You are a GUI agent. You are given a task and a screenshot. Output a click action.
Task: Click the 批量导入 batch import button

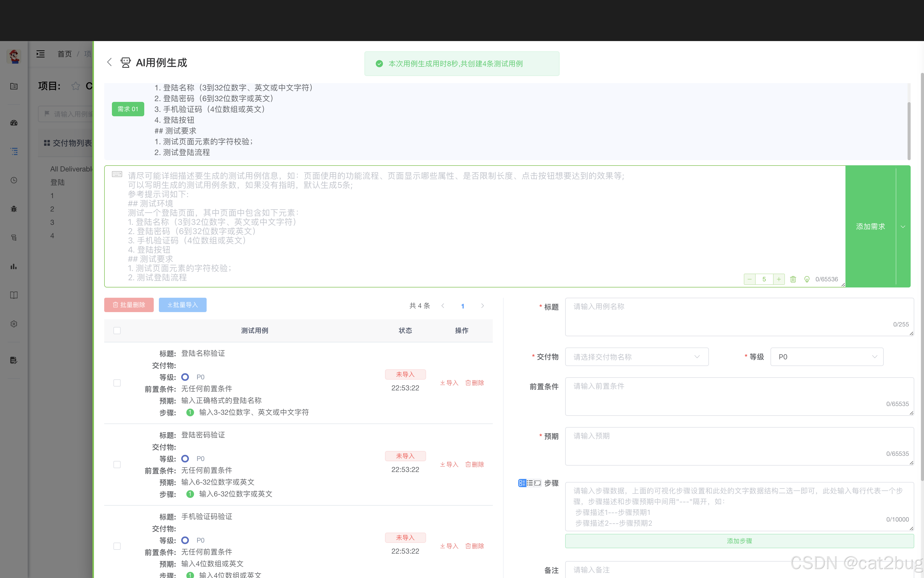[x=183, y=305]
